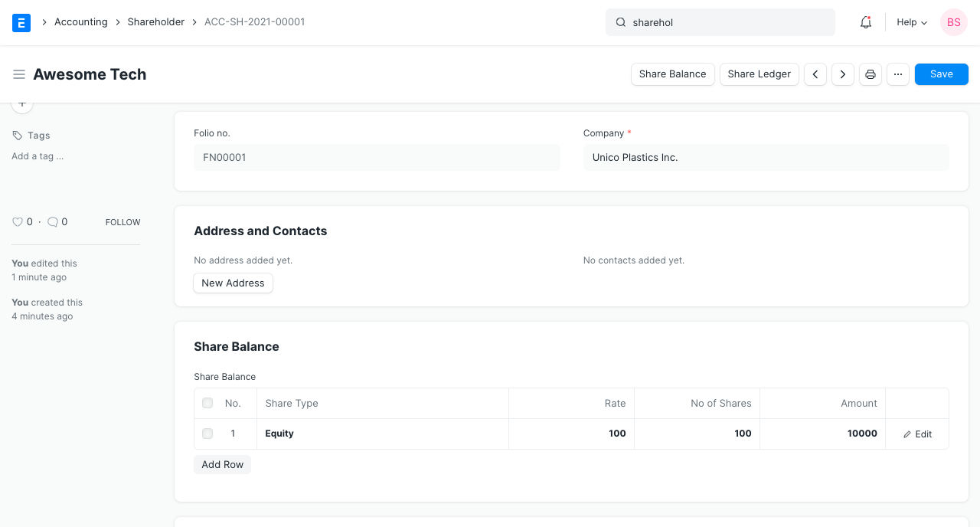
Task: Go to next shareholder record arrow
Action: tap(843, 74)
